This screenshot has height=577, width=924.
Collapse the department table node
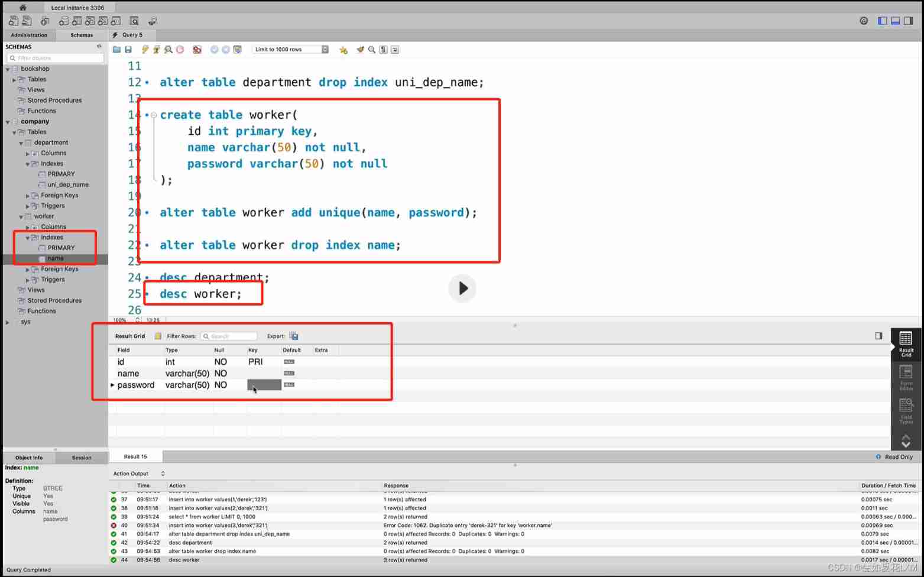pyautogui.click(x=21, y=143)
